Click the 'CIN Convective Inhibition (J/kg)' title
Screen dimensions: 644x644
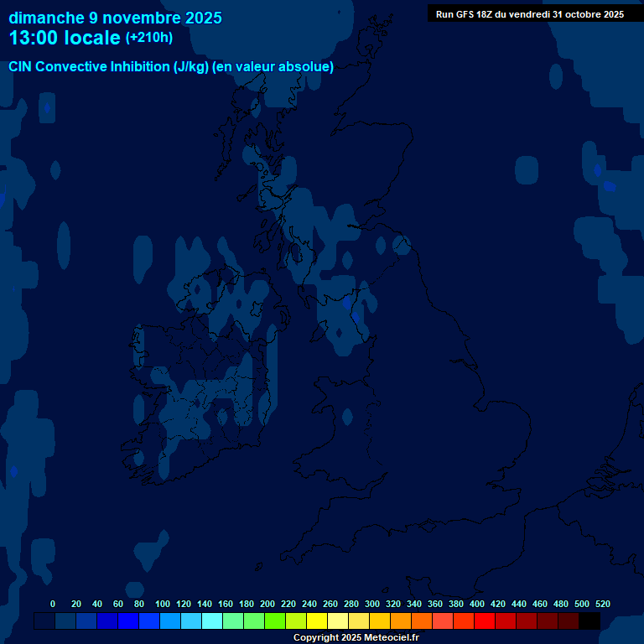[x=109, y=66]
